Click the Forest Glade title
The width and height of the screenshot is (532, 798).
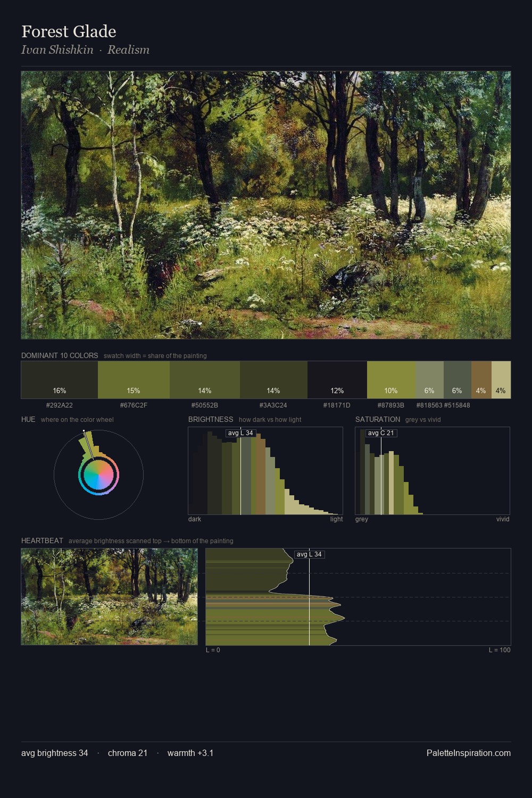[69, 31]
